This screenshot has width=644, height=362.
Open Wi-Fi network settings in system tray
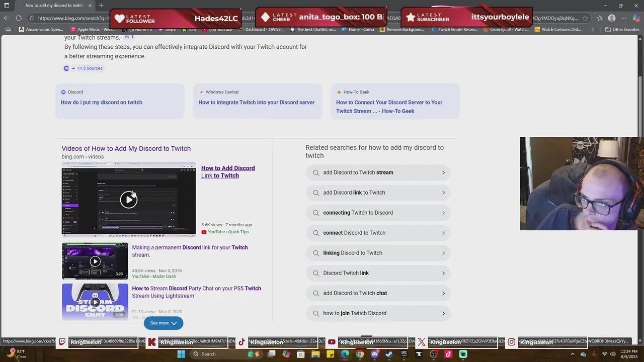tap(605, 354)
